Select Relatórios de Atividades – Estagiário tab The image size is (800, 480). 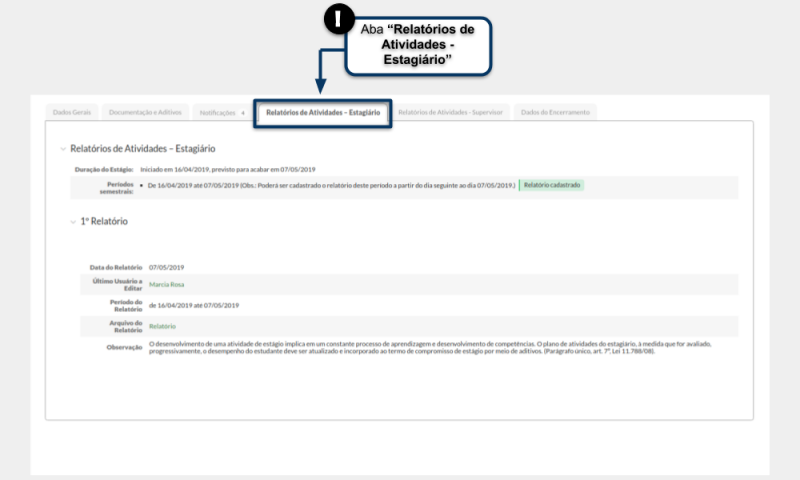323,112
